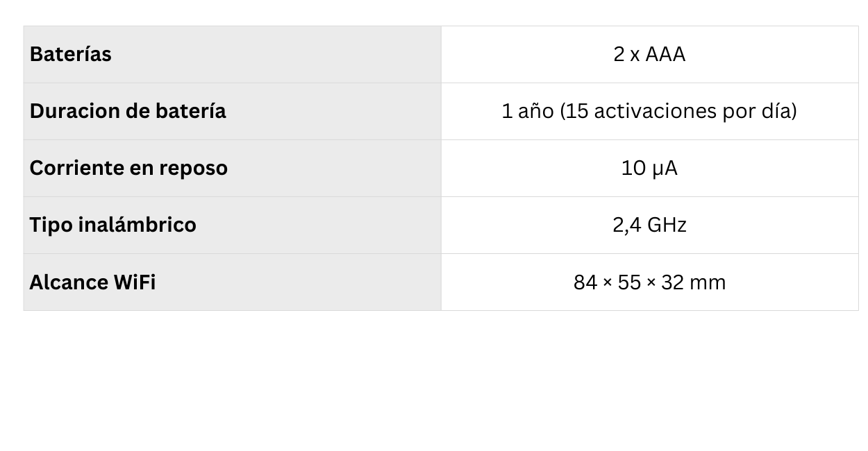
Task: Select the '84 × 55 × 32 mm' cell
Action: click(x=649, y=282)
